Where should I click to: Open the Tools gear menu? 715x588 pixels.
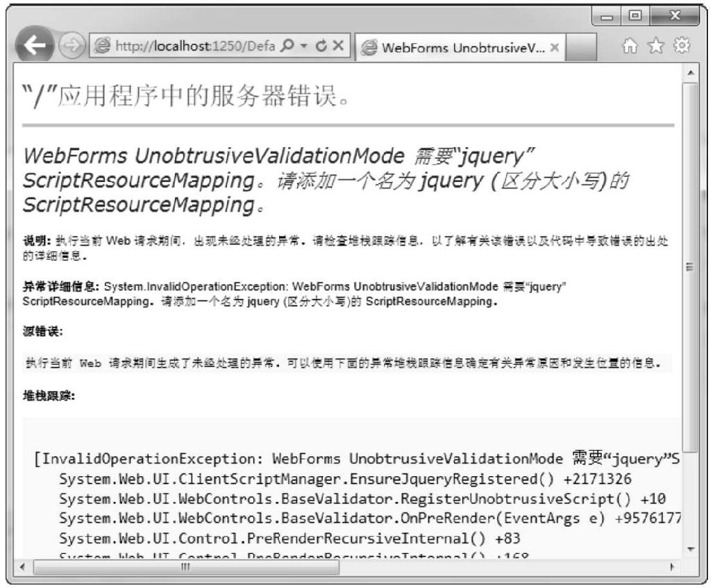click(682, 46)
